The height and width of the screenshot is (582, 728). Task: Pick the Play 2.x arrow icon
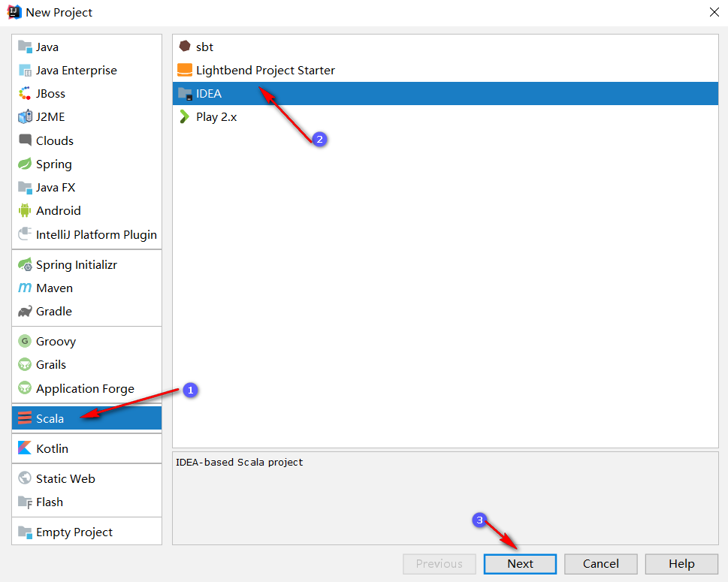click(x=184, y=116)
